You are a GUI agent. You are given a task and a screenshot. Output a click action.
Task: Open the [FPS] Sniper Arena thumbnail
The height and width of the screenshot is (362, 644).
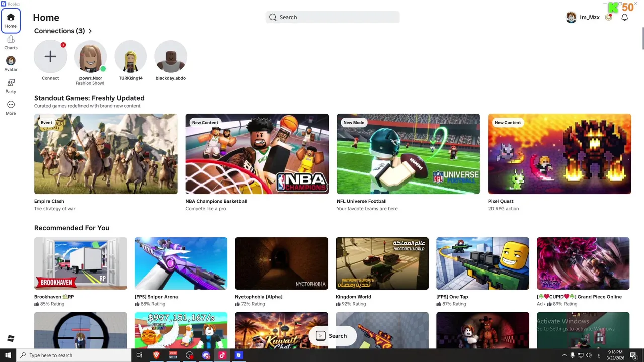(x=181, y=263)
